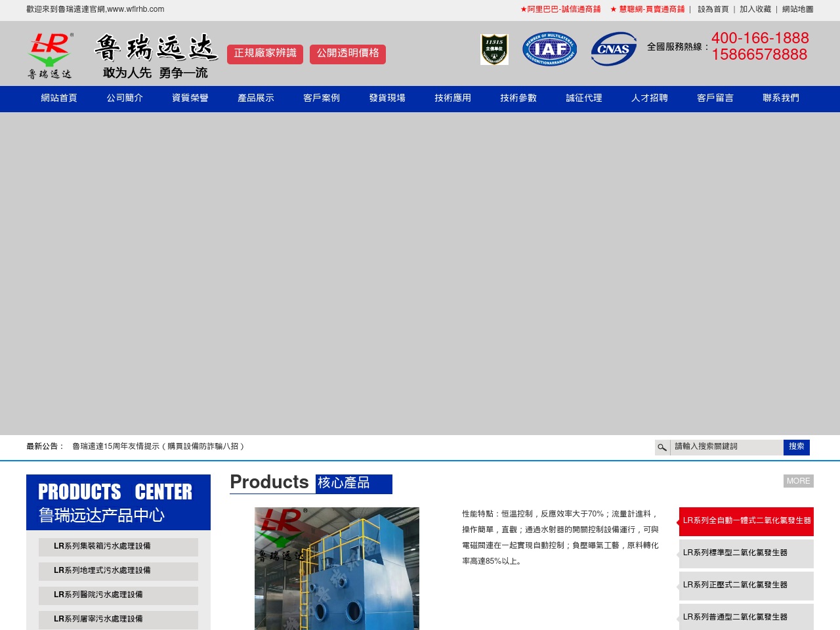Click the 搜索 search button
The image size is (840, 630).
click(x=797, y=447)
